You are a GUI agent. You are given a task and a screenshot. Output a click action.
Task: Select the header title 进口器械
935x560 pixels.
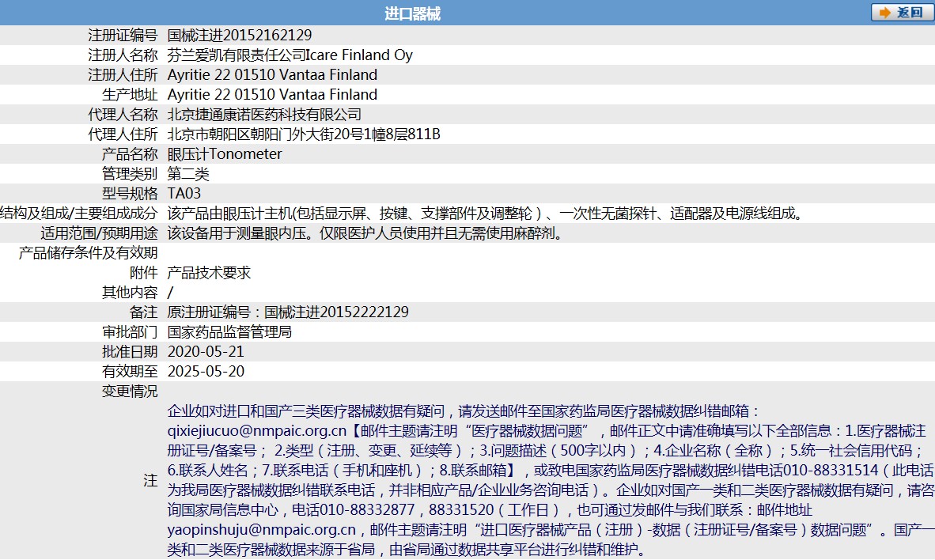(x=412, y=13)
